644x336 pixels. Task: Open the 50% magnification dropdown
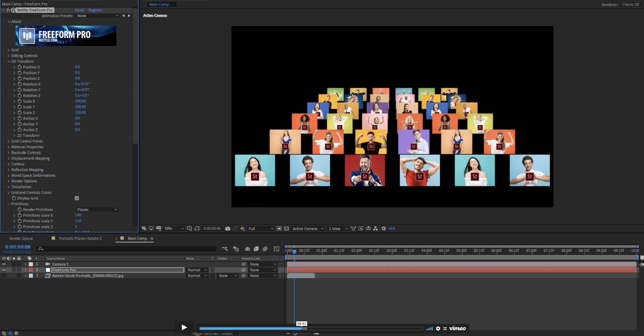point(174,229)
